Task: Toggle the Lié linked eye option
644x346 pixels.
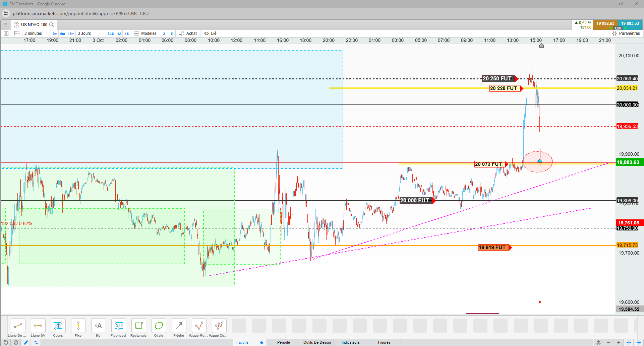Action: [210, 33]
